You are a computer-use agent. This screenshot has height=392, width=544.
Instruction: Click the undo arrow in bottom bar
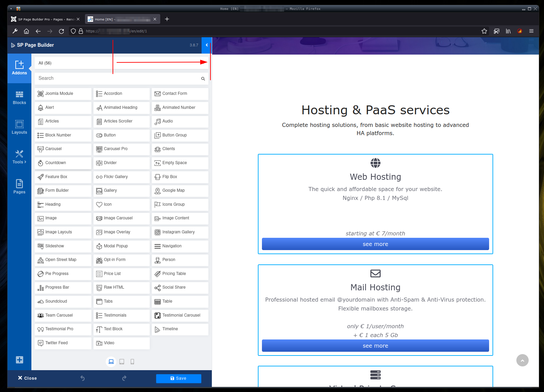tap(83, 378)
